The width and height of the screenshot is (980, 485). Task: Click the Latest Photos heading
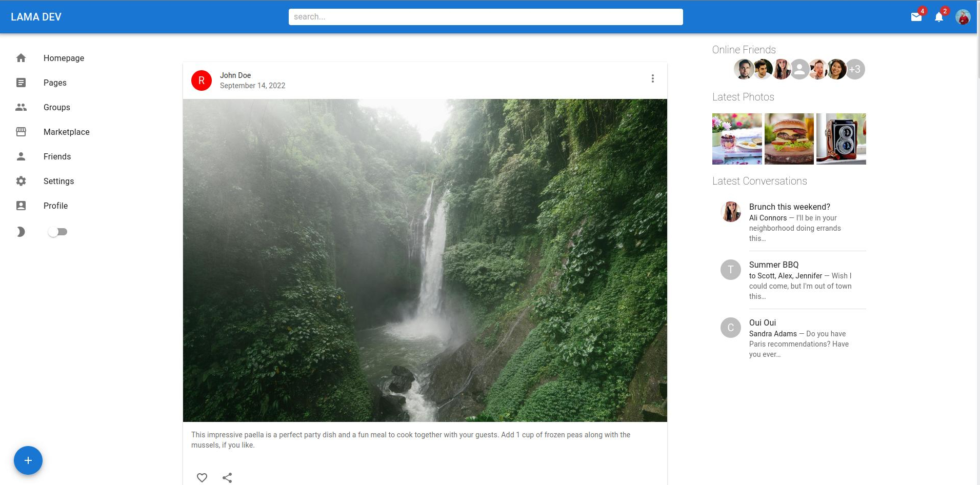click(x=743, y=97)
